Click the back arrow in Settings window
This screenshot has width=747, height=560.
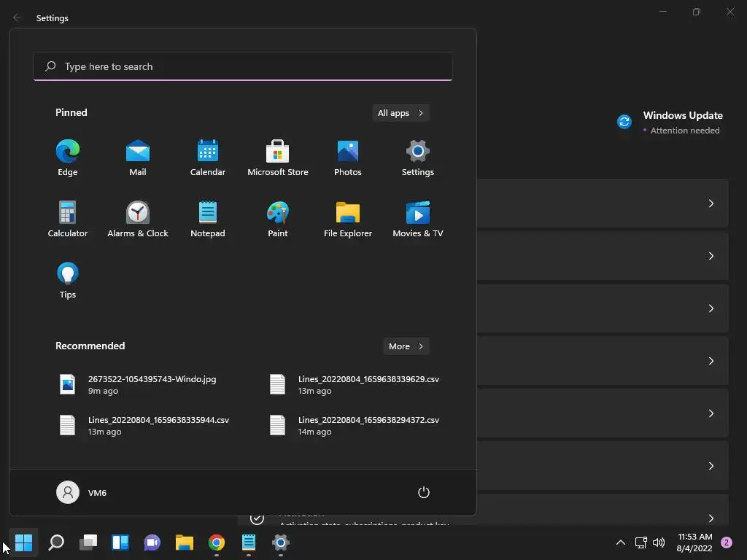pyautogui.click(x=17, y=17)
